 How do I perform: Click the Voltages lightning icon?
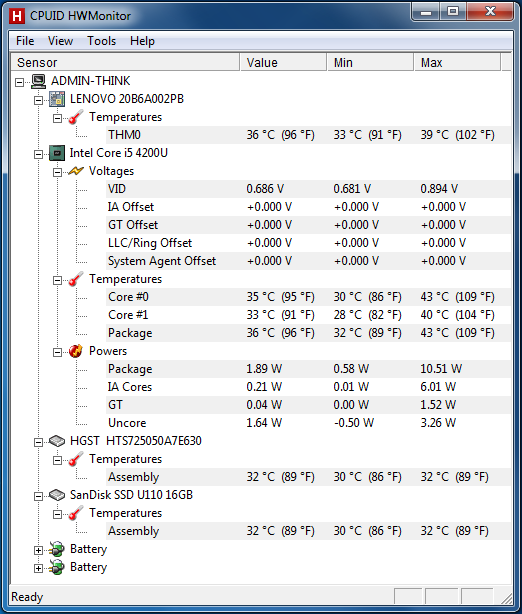point(76,171)
